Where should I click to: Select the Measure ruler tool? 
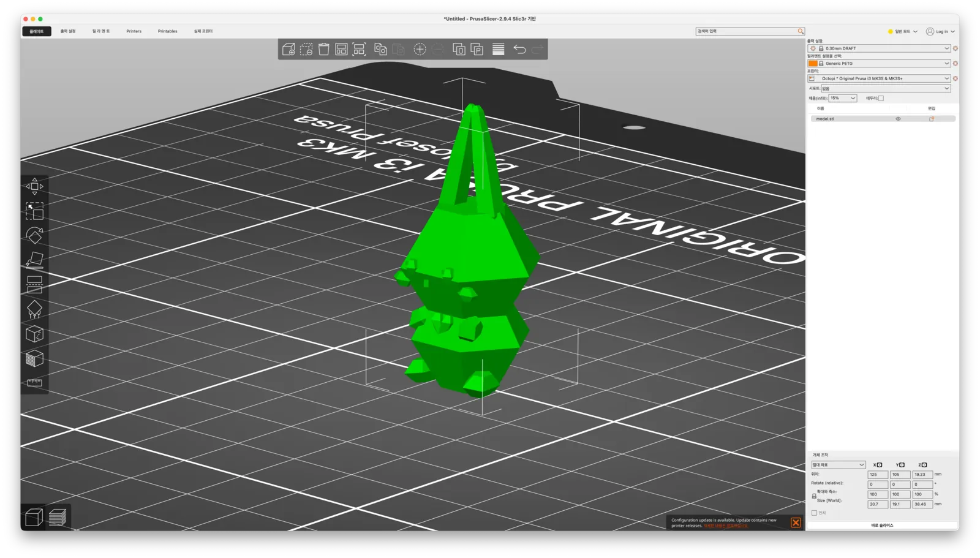tap(34, 383)
